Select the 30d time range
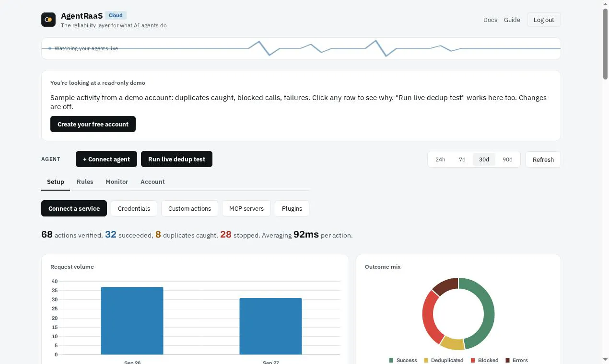609x364 pixels. [484, 159]
